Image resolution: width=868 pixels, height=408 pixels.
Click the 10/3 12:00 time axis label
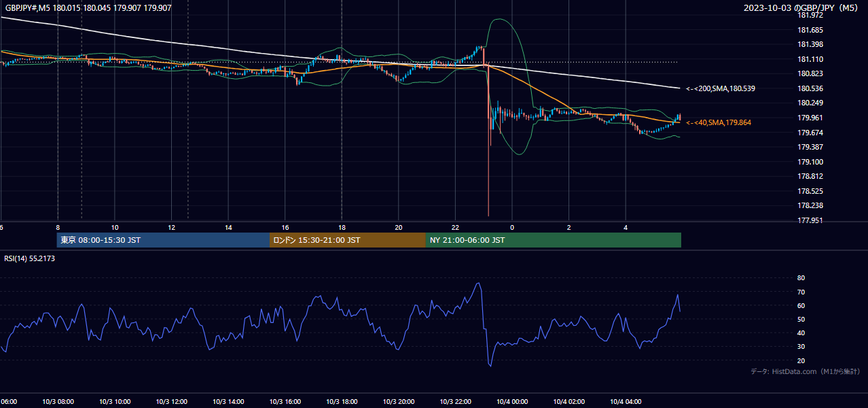point(171,402)
